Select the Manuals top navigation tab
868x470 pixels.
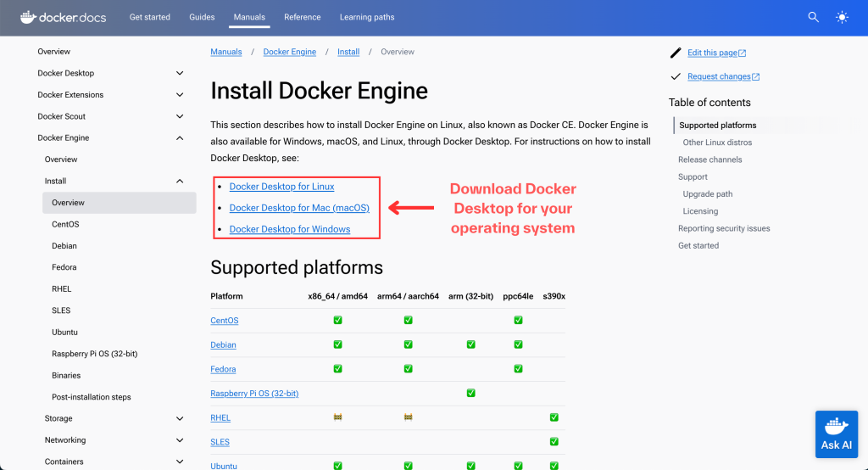pos(249,17)
